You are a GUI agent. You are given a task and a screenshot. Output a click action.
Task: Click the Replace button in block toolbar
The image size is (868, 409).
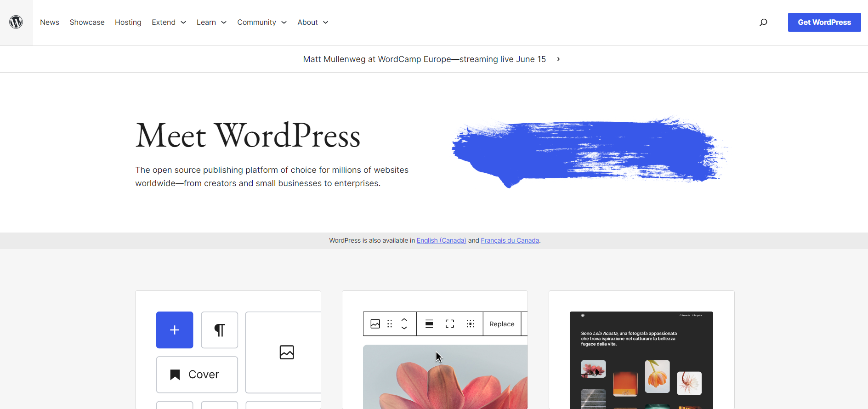point(502,324)
